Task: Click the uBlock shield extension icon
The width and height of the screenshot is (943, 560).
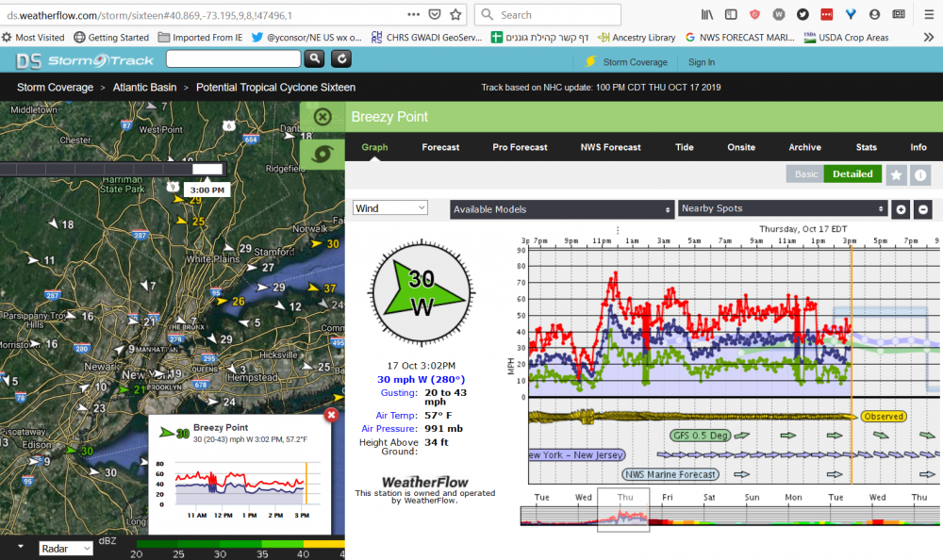Action: (x=754, y=14)
